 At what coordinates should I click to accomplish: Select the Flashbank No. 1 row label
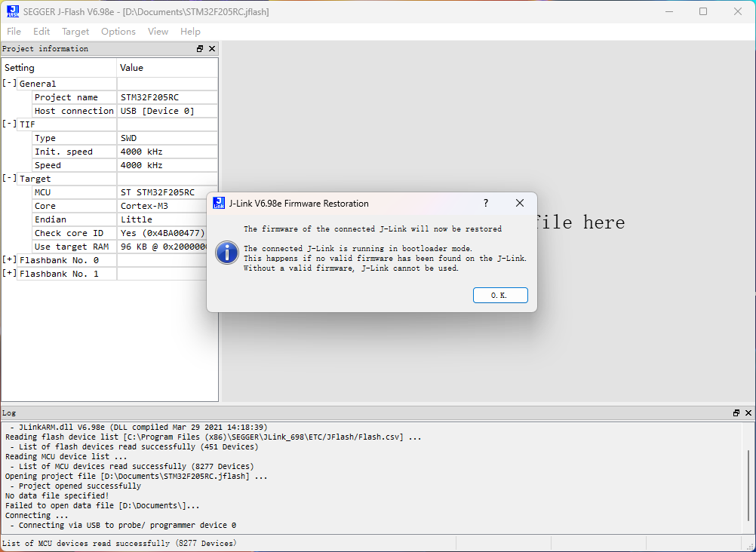coord(59,274)
